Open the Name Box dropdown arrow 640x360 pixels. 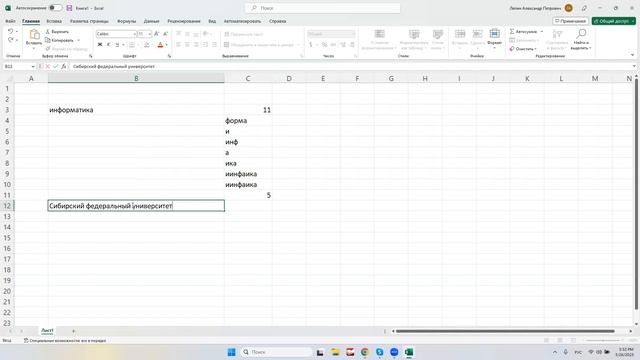pyautogui.click(x=33, y=66)
